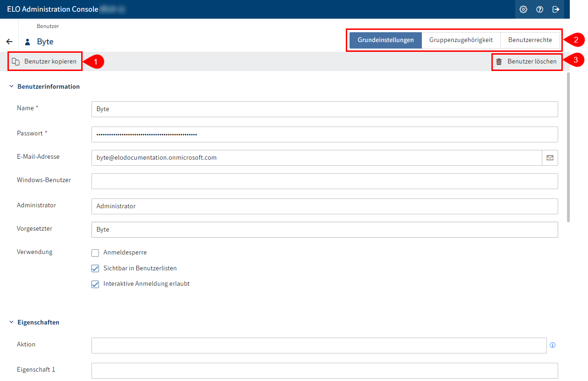Open the help icon in the header
588x381 pixels.
click(x=540, y=9)
